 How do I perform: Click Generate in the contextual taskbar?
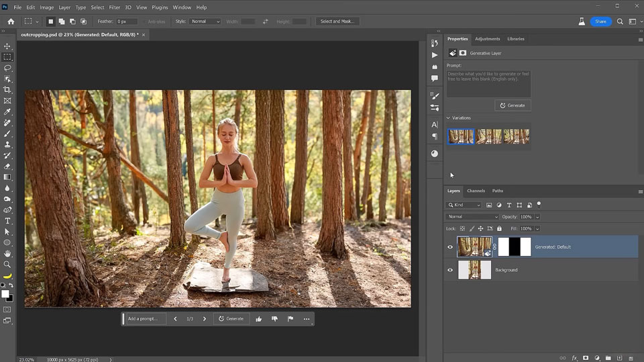coord(231,319)
